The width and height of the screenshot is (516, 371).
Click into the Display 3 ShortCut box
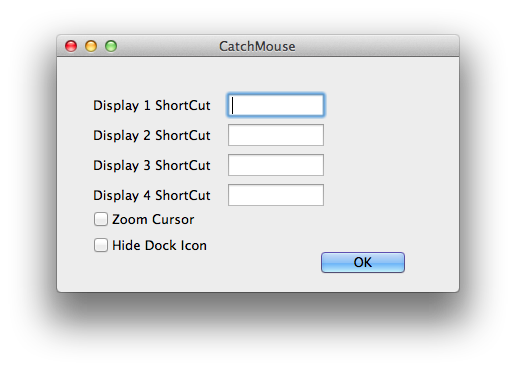click(x=276, y=165)
